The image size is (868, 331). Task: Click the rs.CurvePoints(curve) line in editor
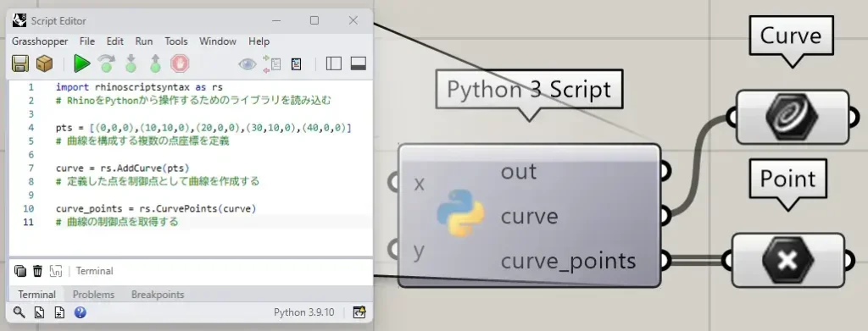click(156, 209)
